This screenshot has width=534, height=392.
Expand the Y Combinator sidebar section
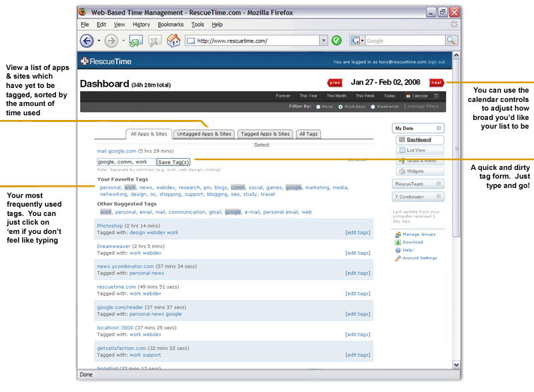(439, 197)
